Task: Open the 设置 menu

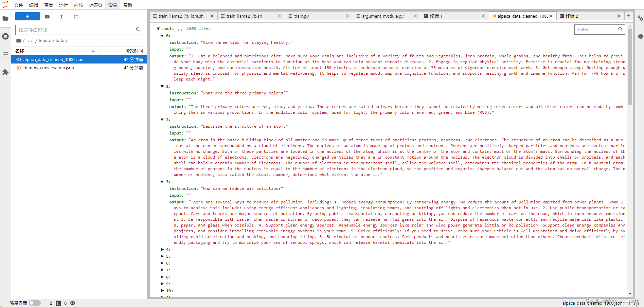Action: [113, 5]
